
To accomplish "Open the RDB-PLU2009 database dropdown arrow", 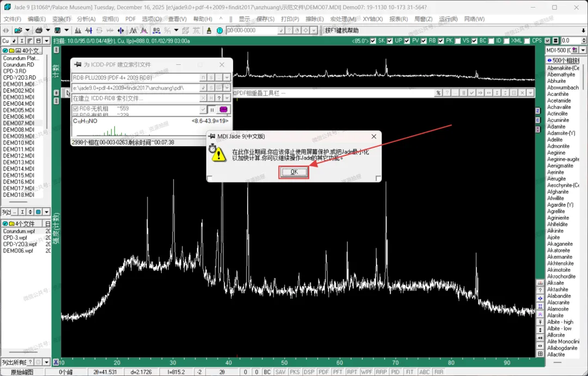I will point(227,78).
